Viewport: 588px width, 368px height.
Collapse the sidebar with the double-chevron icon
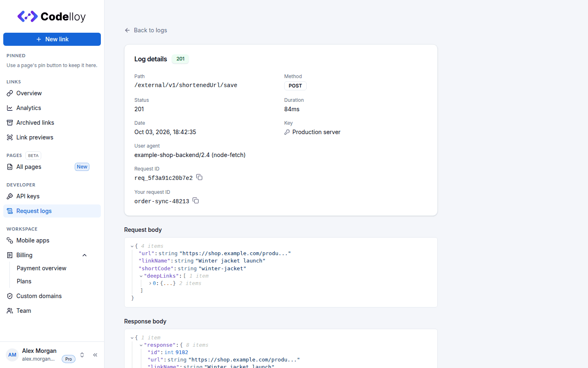click(x=95, y=355)
